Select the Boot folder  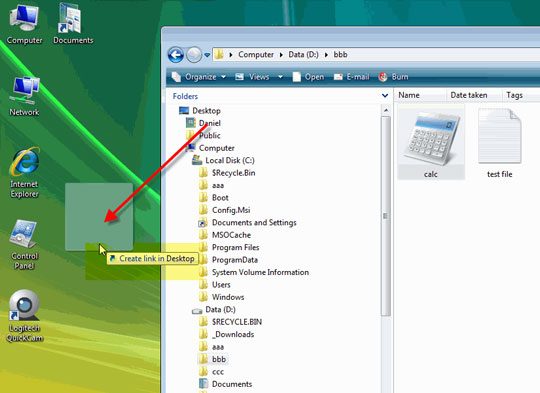(x=214, y=198)
